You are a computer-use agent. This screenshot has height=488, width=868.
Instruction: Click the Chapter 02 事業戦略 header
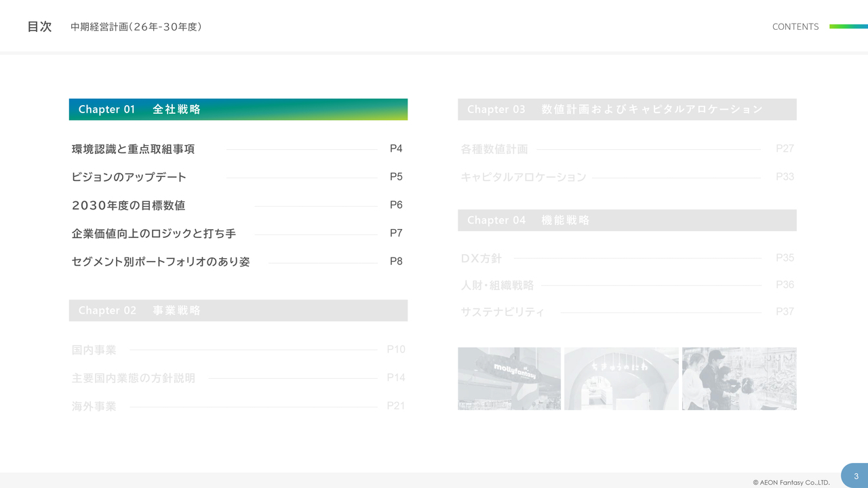pos(237,310)
